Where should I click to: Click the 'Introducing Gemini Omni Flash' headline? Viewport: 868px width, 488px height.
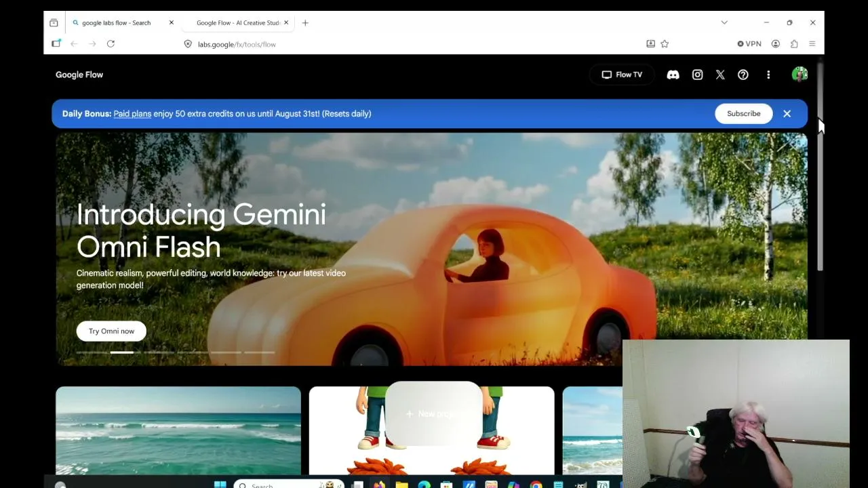pyautogui.click(x=201, y=230)
